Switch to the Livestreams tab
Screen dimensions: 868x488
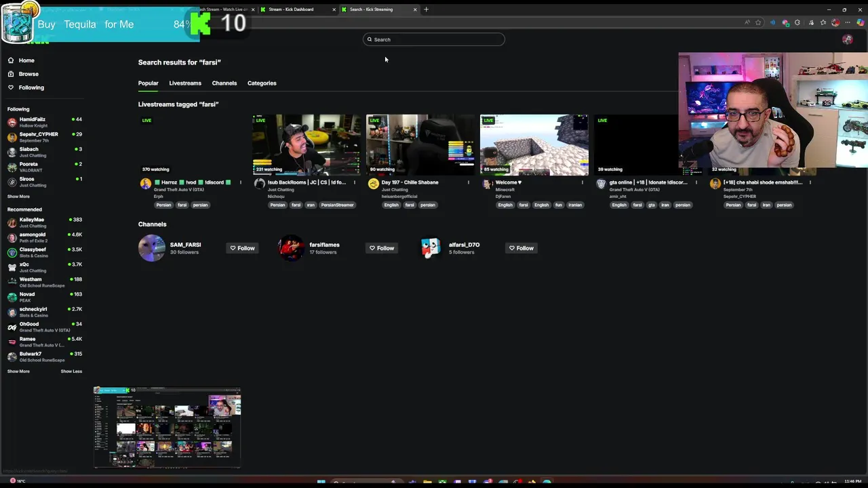[x=185, y=83]
